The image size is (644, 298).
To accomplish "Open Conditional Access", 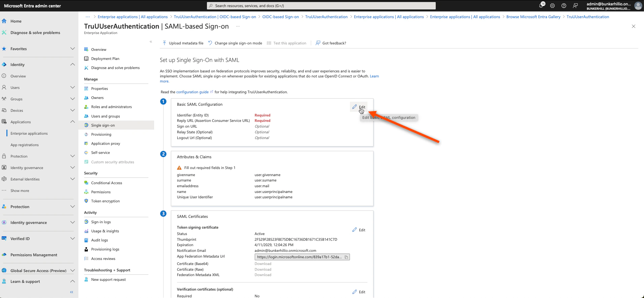I will (106, 183).
